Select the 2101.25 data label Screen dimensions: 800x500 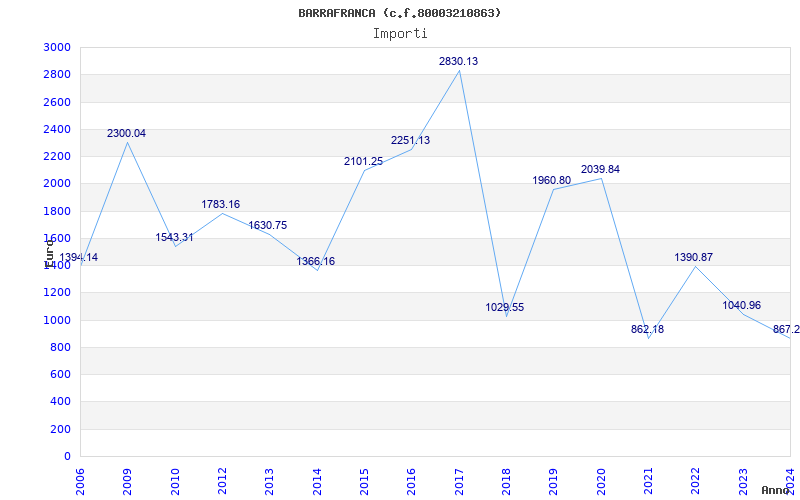point(363,162)
